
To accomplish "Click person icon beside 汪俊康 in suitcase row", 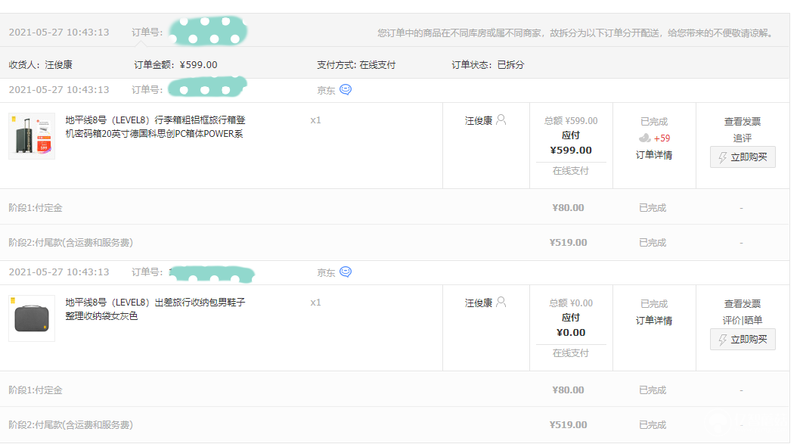I will click(501, 119).
